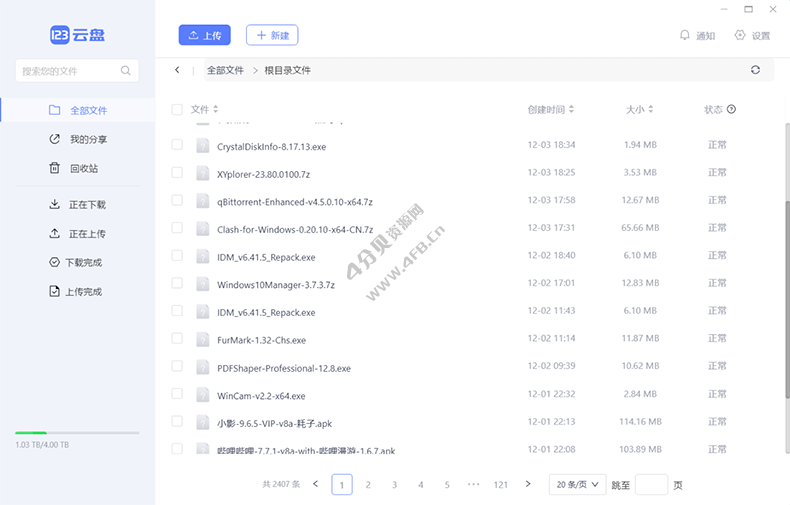The image size is (790, 505).
Task: Check the box for CrystalDiskInfo-8.17.13.exe
Action: 177,145
